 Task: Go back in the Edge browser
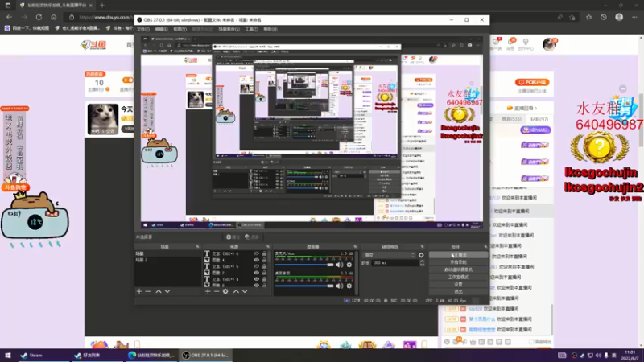pyautogui.click(x=9, y=17)
